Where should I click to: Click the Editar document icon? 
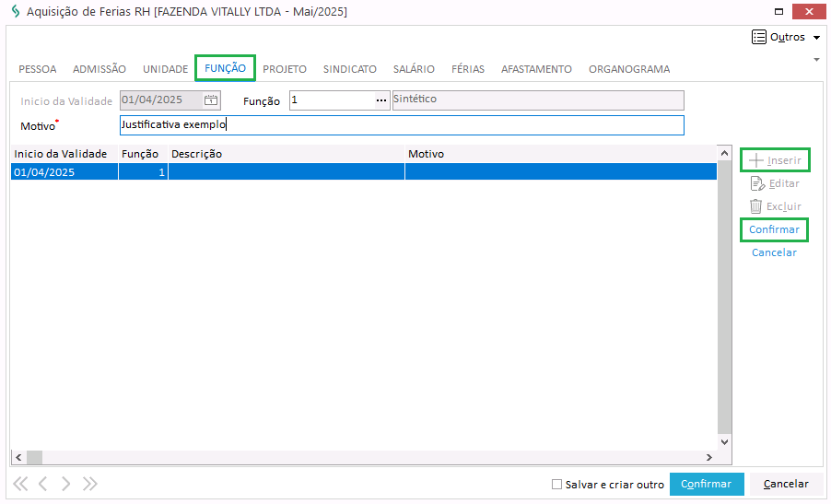click(757, 183)
